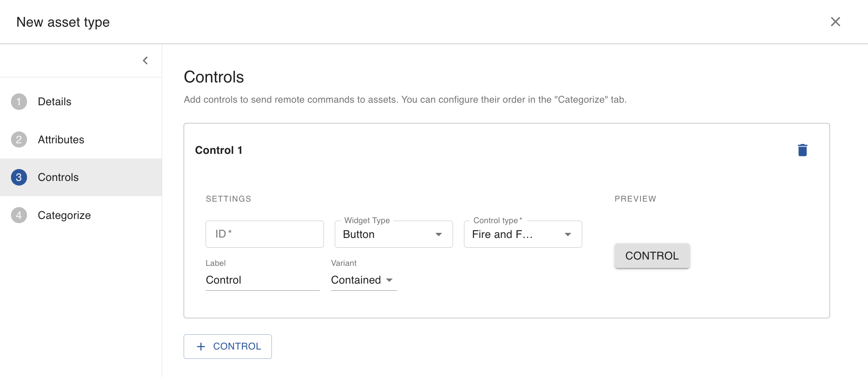Viewport: 868px width, 377px height.
Task: Click the Label text field containing Control
Action: point(262,280)
